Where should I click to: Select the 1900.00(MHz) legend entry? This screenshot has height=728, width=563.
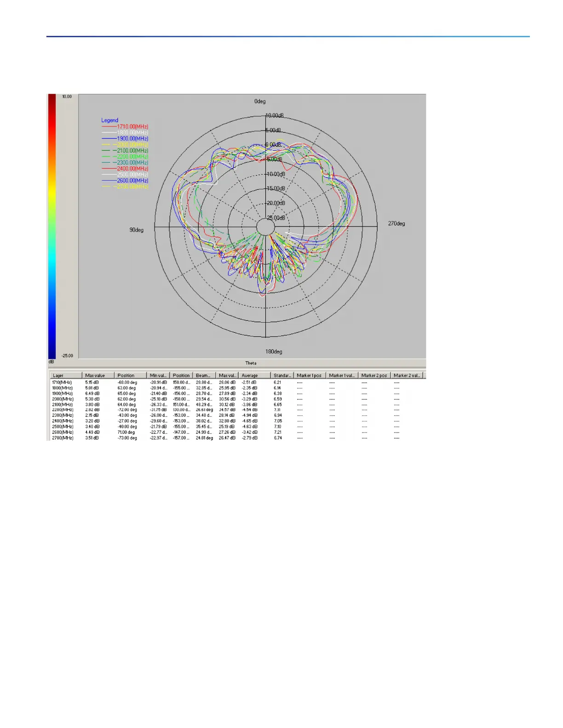[x=125, y=138]
